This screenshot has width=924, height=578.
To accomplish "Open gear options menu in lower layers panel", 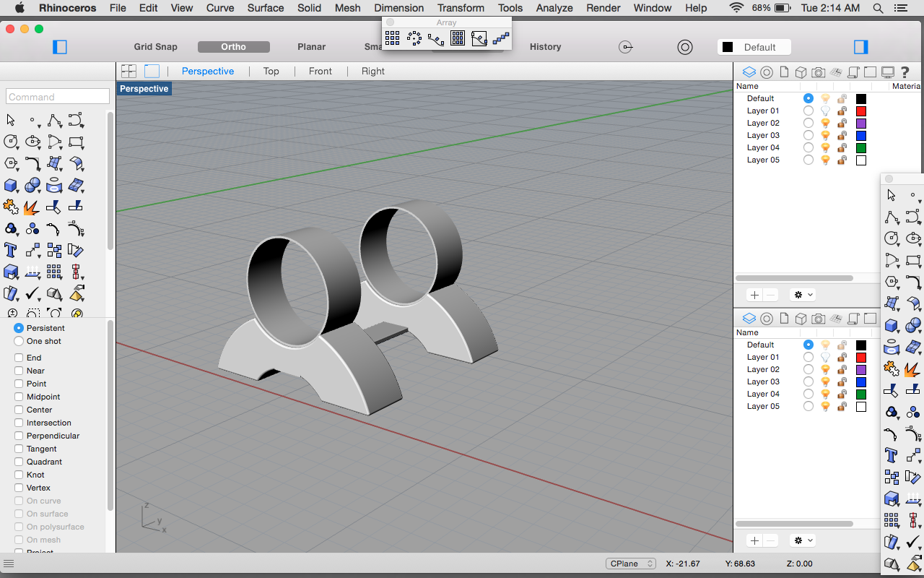I will tap(803, 540).
